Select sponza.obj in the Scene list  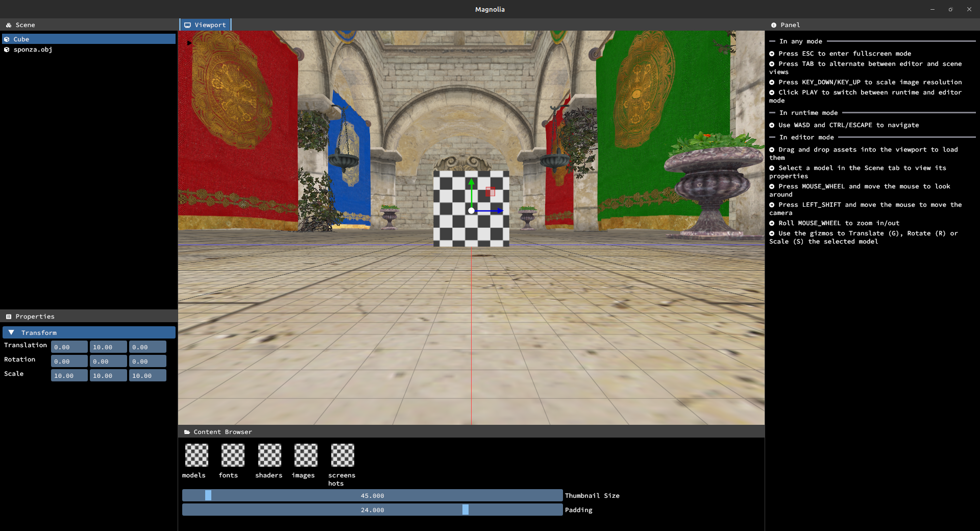[x=89, y=50]
